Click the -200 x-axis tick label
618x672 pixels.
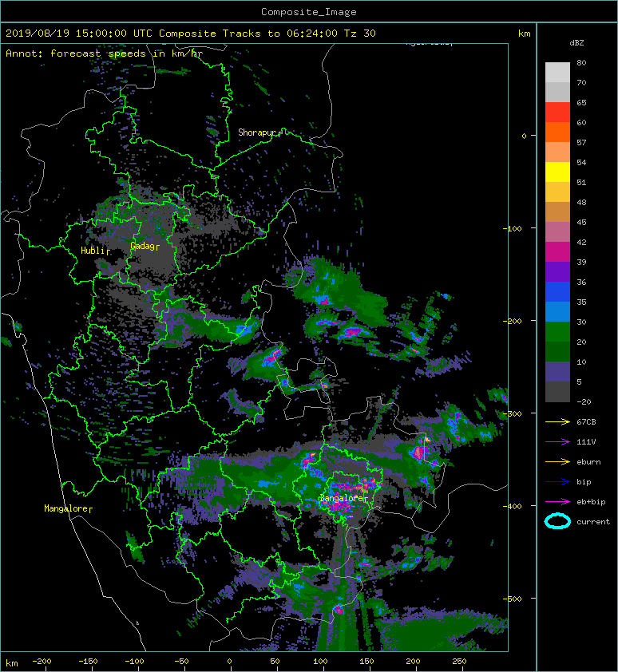[42, 662]
